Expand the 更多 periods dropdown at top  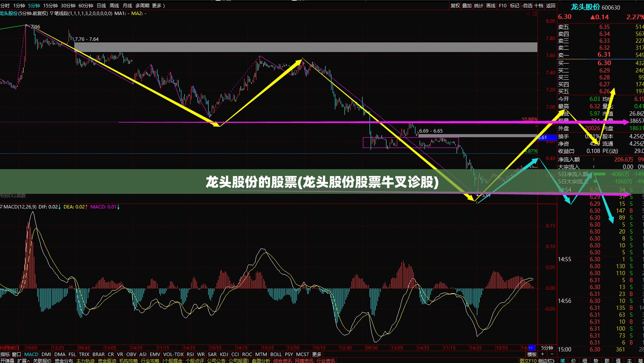coord(159,6)
